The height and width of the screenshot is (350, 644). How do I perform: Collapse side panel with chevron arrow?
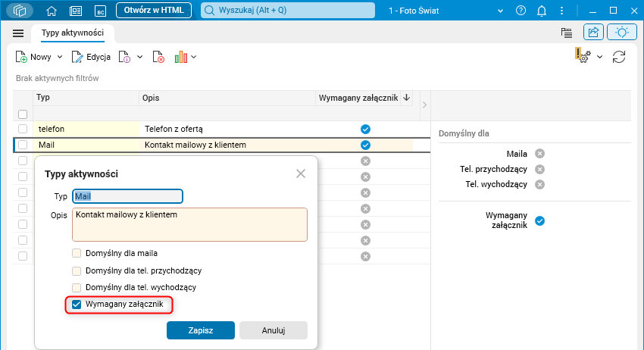[424, 105]
